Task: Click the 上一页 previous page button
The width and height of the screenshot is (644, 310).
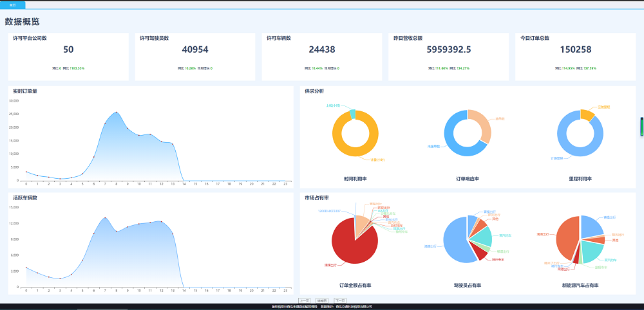Action: tap(305, 300)
